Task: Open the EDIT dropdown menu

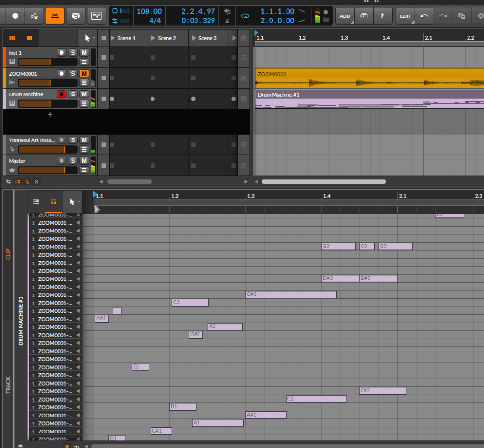Action: [x=405, y=16]
